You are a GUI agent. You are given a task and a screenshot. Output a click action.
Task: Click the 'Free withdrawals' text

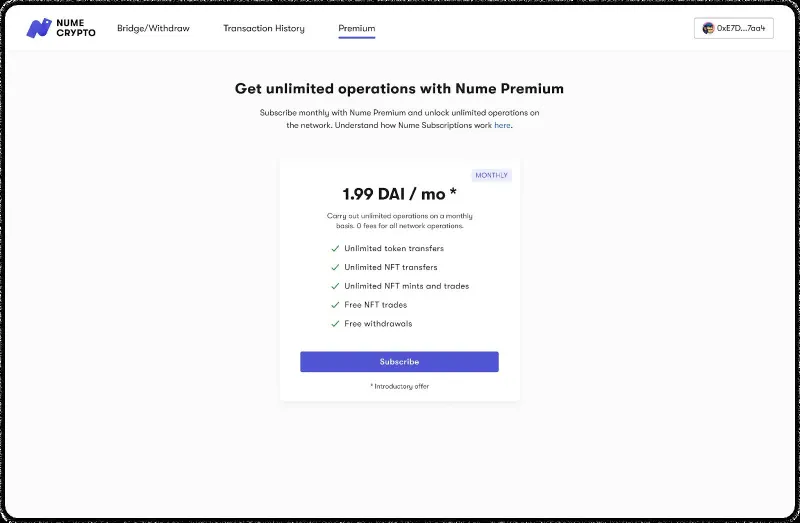[x=378, y=324]
